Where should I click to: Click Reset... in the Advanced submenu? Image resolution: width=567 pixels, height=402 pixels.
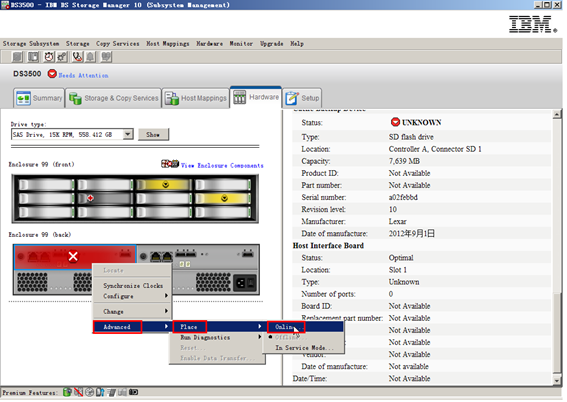(218, 348)
